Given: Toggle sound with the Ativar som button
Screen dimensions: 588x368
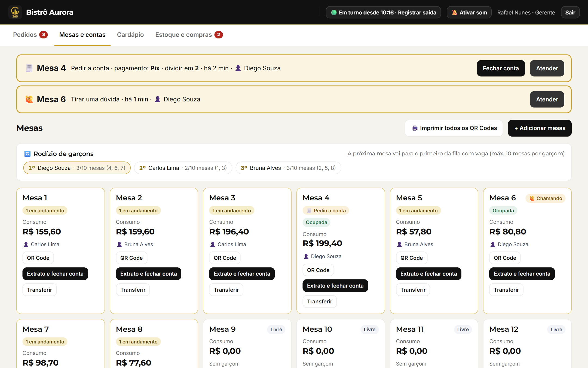Looking at the screenshot, I should (469, 13).
